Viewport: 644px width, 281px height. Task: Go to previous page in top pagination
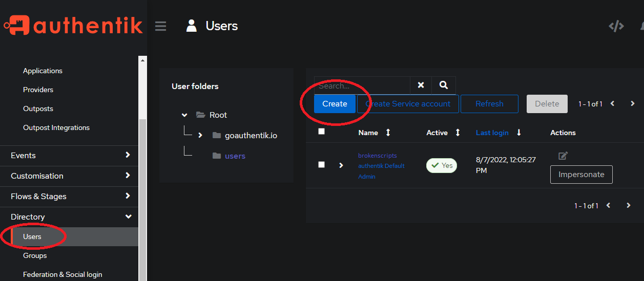(x=612, y=103)
